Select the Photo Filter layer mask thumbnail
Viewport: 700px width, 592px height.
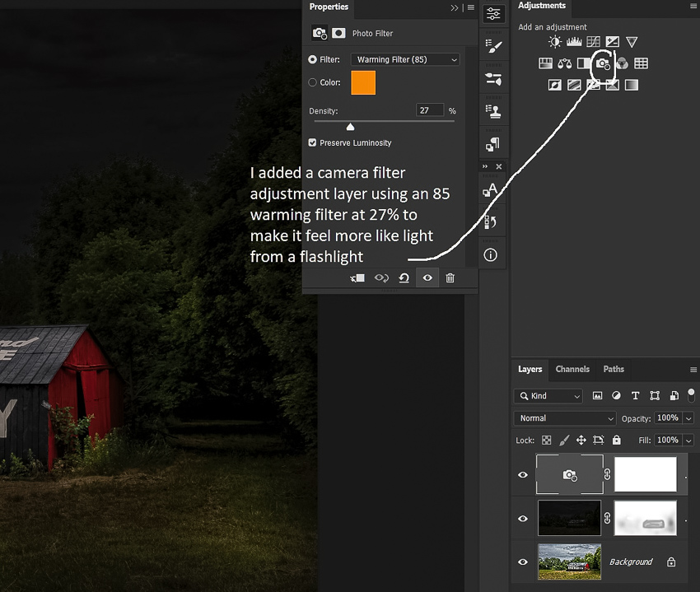646,475
